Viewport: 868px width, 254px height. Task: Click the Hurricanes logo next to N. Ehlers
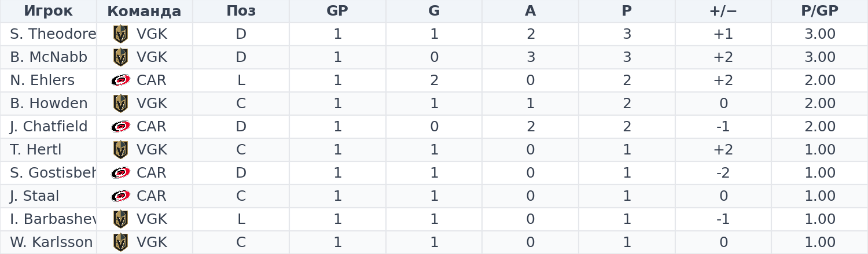[120, 80]
